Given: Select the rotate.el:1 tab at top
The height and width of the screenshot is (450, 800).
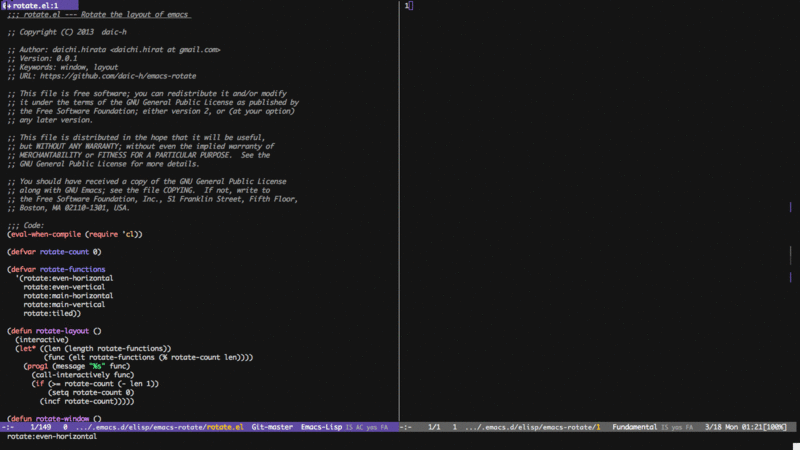Looking at the screenshot, I should tap(40, 5).
